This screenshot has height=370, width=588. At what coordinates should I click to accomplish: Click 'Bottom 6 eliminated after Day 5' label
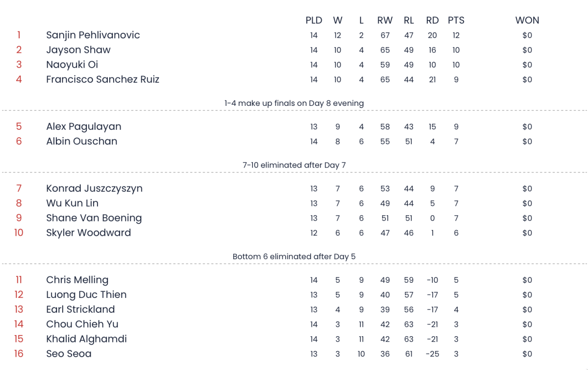click(294, 256)
